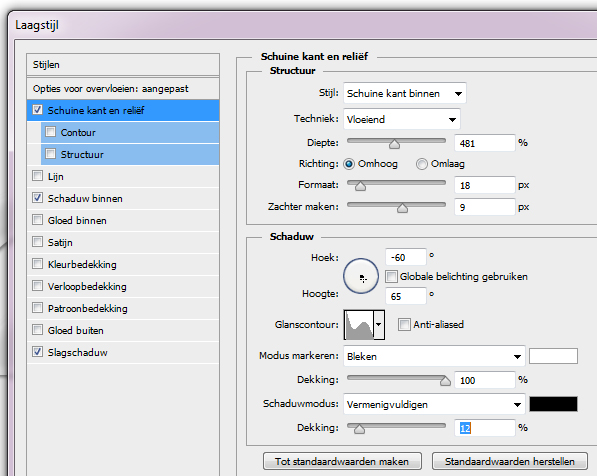
Task: Open the Stijl dropdown Schuine kant binnen
Action: (x=404, y=93)
